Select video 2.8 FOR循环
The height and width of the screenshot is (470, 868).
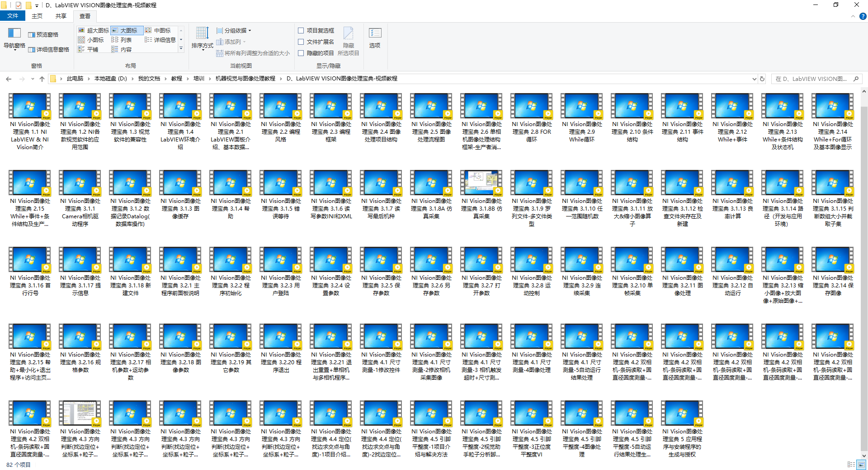(x=532, y=118)
